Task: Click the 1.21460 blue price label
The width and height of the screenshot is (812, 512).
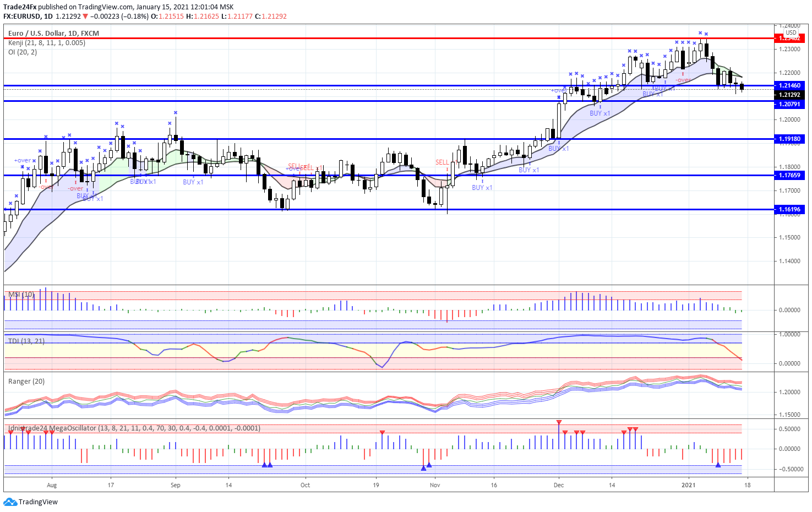Action: click(x=789, y=85)
